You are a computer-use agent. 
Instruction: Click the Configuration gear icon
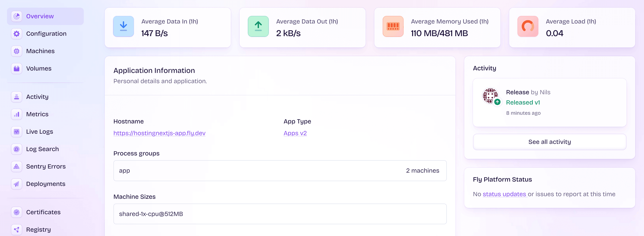click(16, 34)
